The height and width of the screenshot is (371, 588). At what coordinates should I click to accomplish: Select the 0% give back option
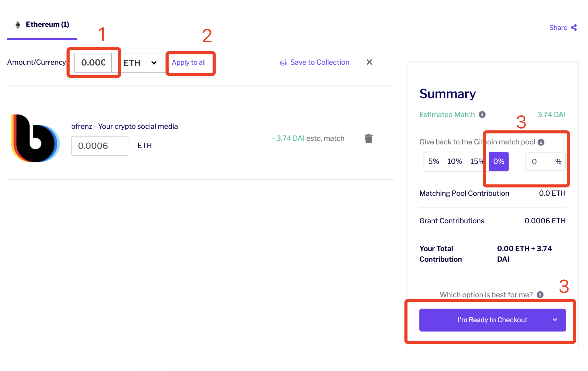point(498,161)
